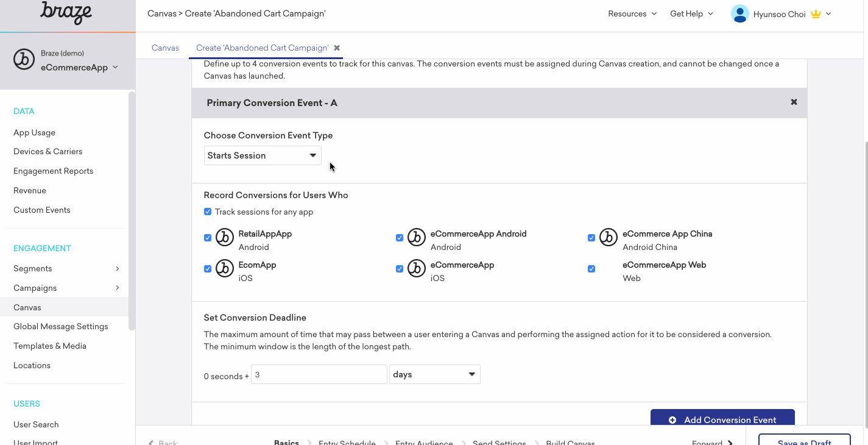Uncheck the eCommerceApp Android checkbox

(400, 238)
